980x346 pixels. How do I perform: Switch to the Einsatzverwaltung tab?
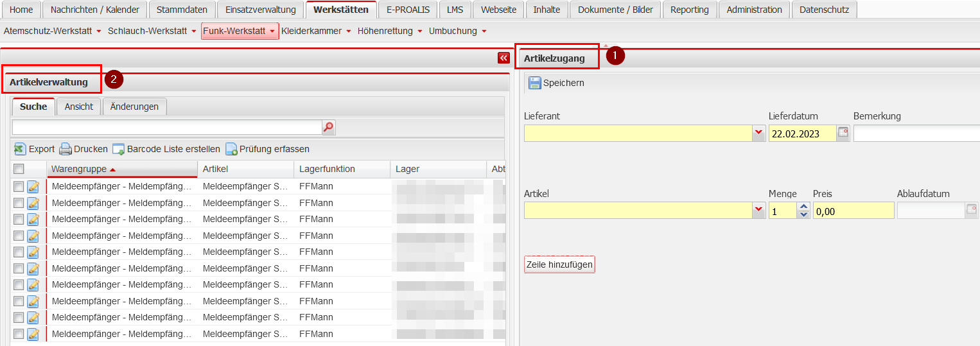[x=260, y=10]
